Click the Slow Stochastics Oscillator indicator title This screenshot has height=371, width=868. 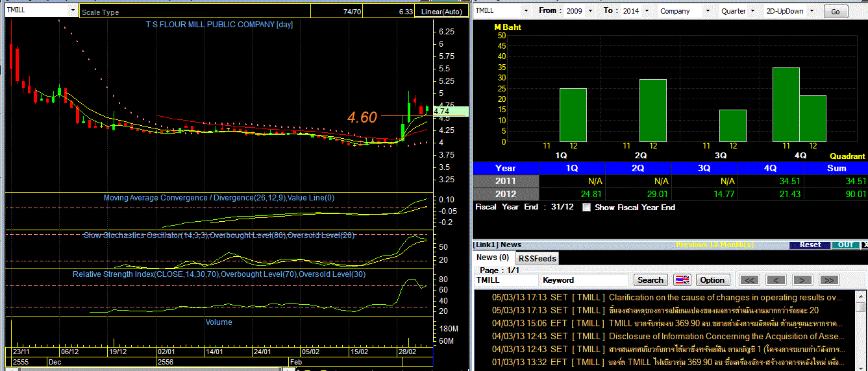219,235
